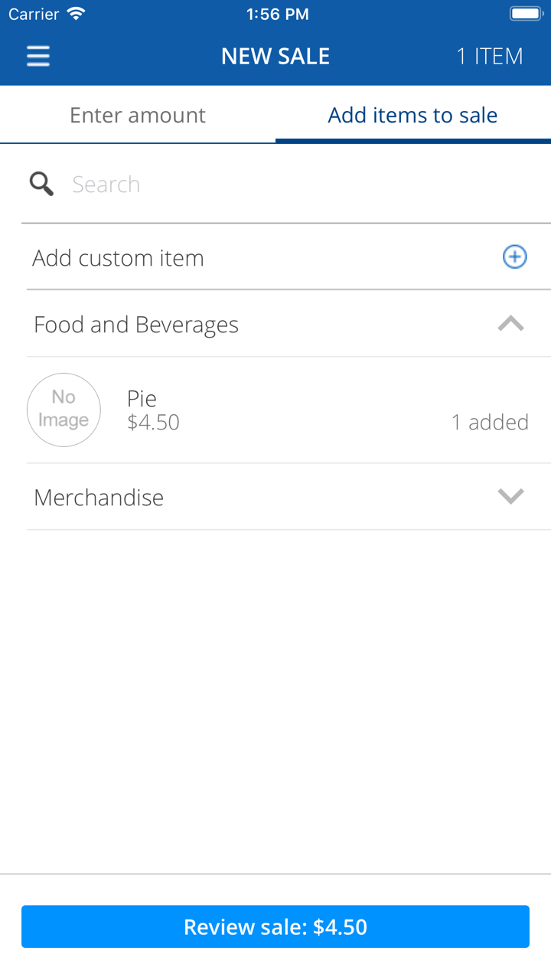The width and height of the screenshot is (551, 980).
Task: Tap the Food and Beverages category title
Action: 136,325
